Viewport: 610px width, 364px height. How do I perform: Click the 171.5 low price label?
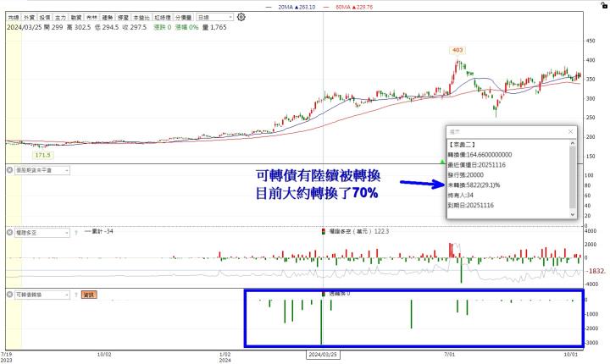click(43, 155)
